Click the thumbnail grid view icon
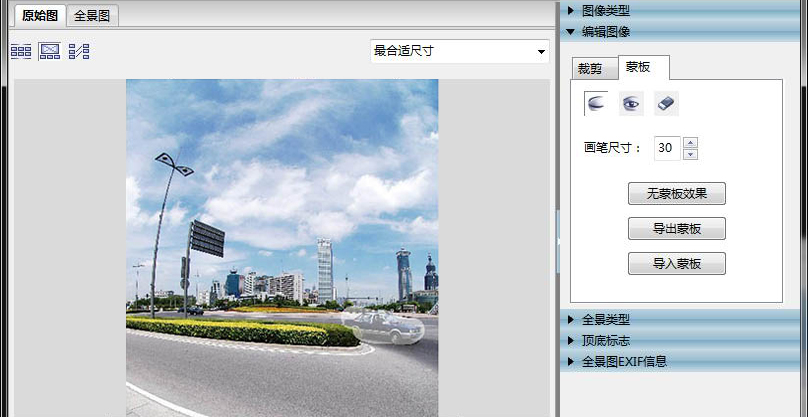The height and width of the screenshot is (417, 808). [x=20, y=51]
